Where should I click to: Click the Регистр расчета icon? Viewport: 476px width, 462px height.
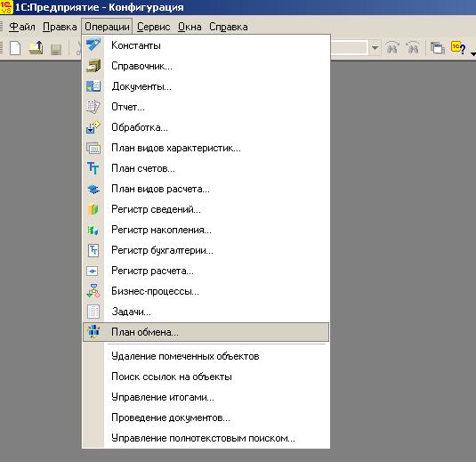coord(93,271)
